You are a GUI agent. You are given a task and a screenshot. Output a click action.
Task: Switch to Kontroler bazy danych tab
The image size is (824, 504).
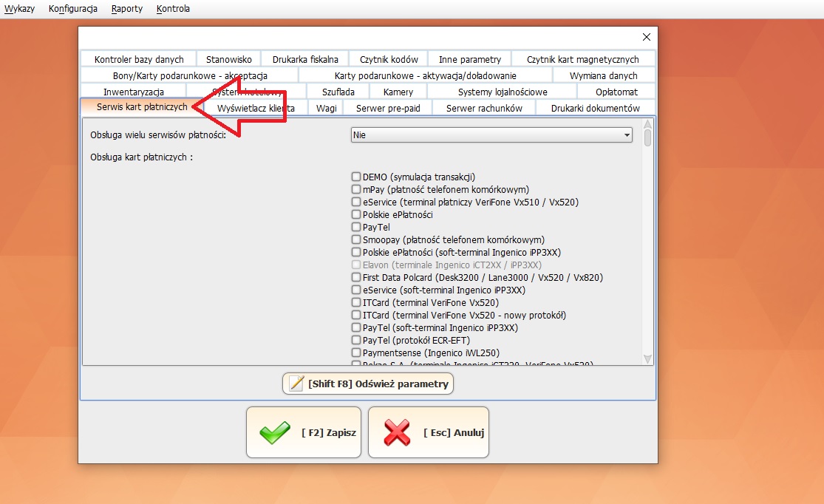[x=139, y=59]
